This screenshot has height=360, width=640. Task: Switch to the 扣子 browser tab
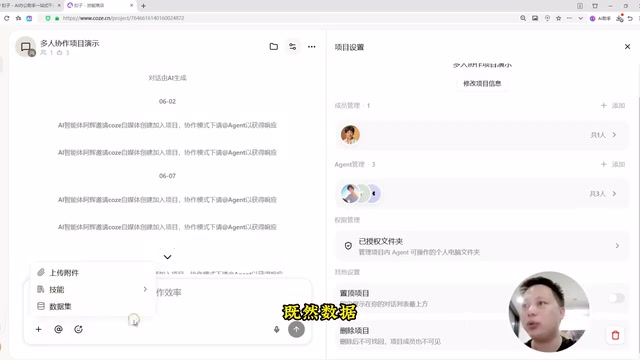tap(100, 6)
